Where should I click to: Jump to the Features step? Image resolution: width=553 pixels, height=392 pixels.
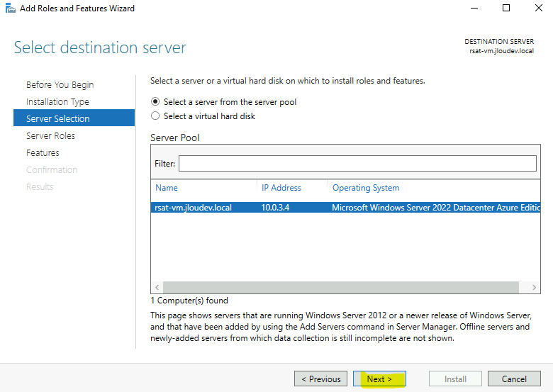pos(43,152)
